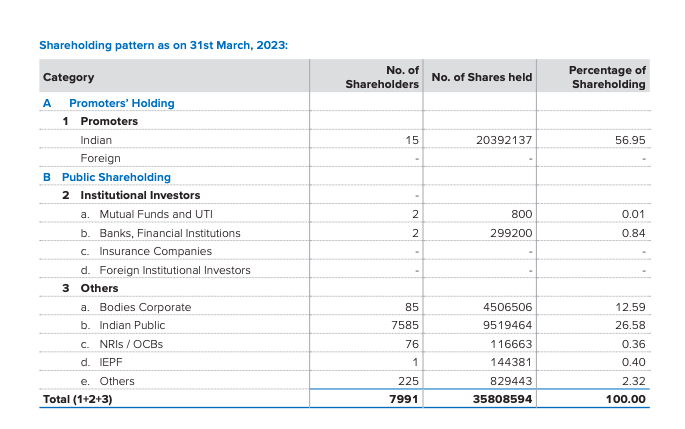Select the Banks percentage 0.84

point(633,233)
